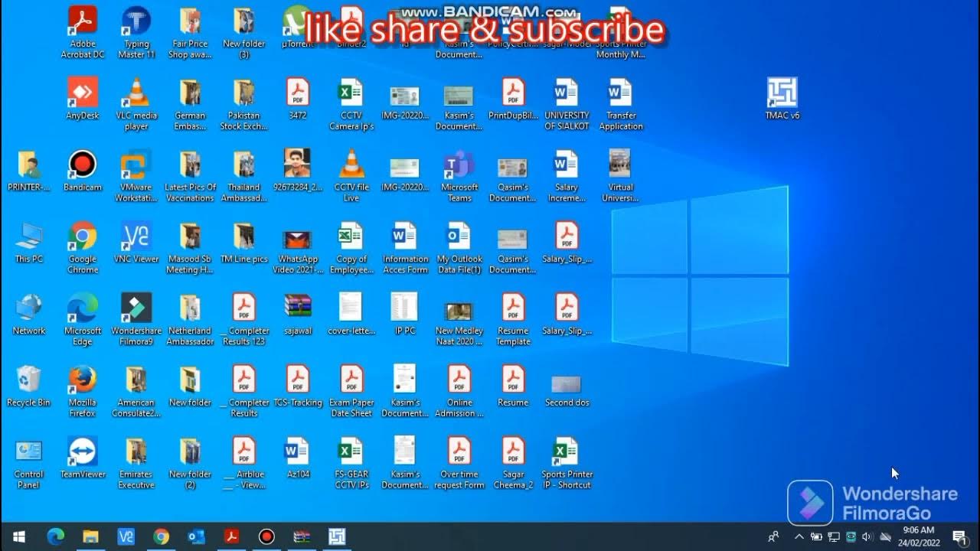Viewport: 980px width, 551px height.
Task: Launch VNC Viewer desktop shortcut
Action: [136, 243]
